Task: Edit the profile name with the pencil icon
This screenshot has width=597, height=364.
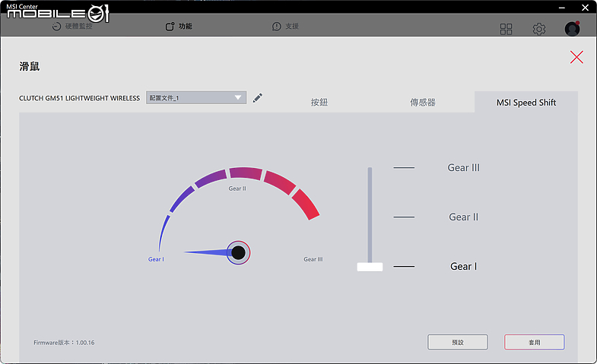Action: 258,98
